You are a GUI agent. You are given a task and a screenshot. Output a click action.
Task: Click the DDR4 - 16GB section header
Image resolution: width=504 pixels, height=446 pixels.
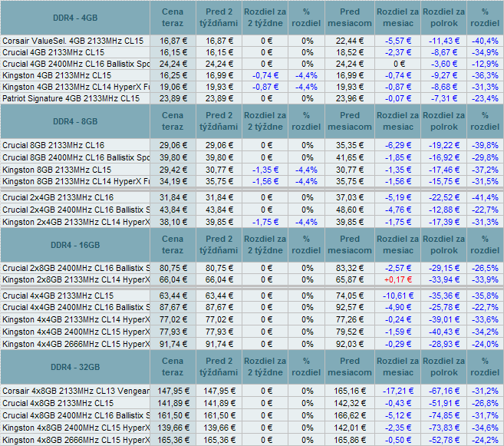click(75, 245)
